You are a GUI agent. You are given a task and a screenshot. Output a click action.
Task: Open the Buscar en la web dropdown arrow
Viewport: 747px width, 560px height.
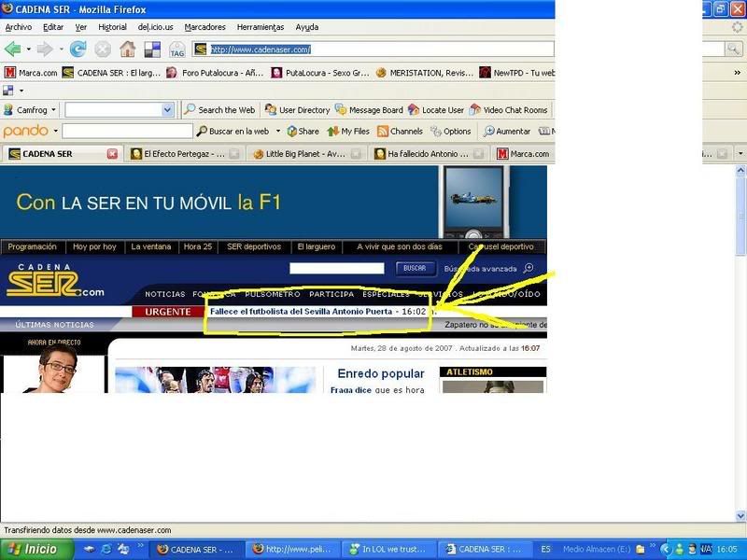coord(278,132)
